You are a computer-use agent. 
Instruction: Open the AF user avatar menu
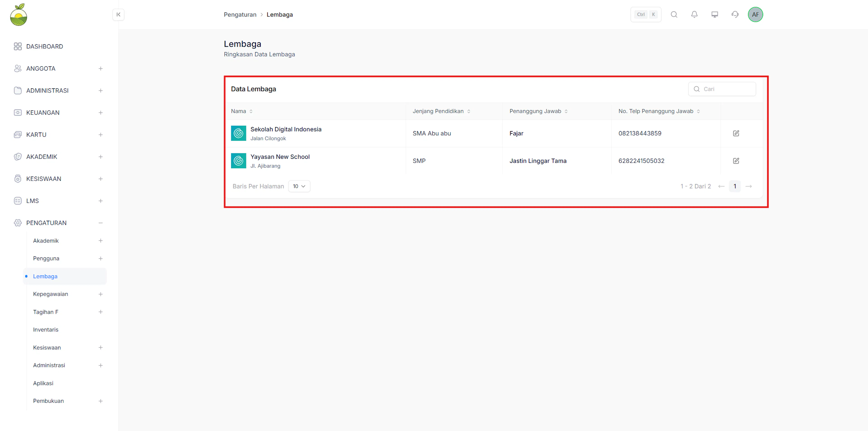tap(755, 14)
